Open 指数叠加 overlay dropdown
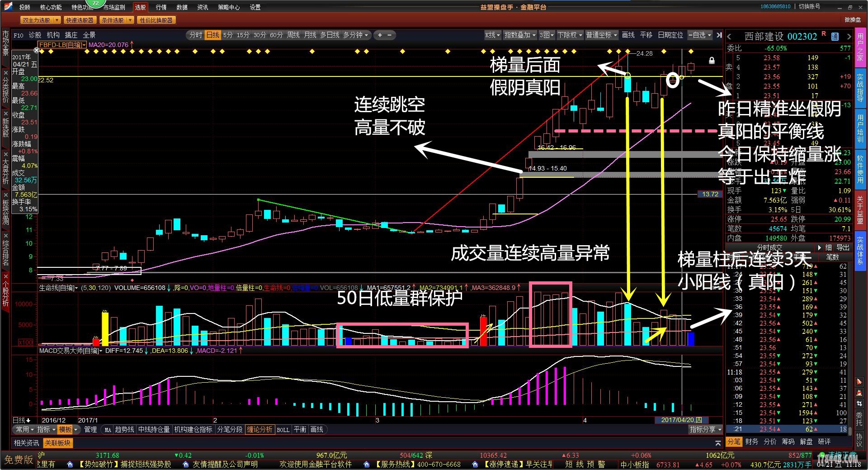868x470 pixels. (x=520, y=35)
